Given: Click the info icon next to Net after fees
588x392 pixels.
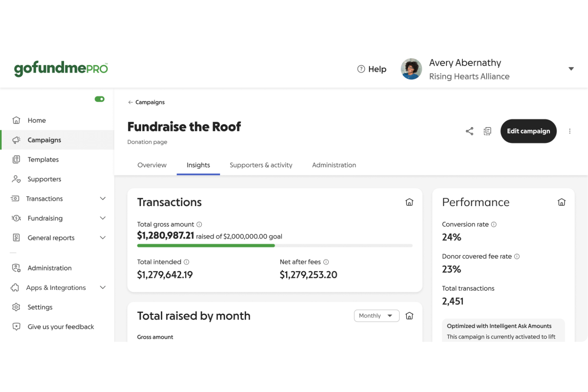Looking at the screenshot, I should point(326,262).
